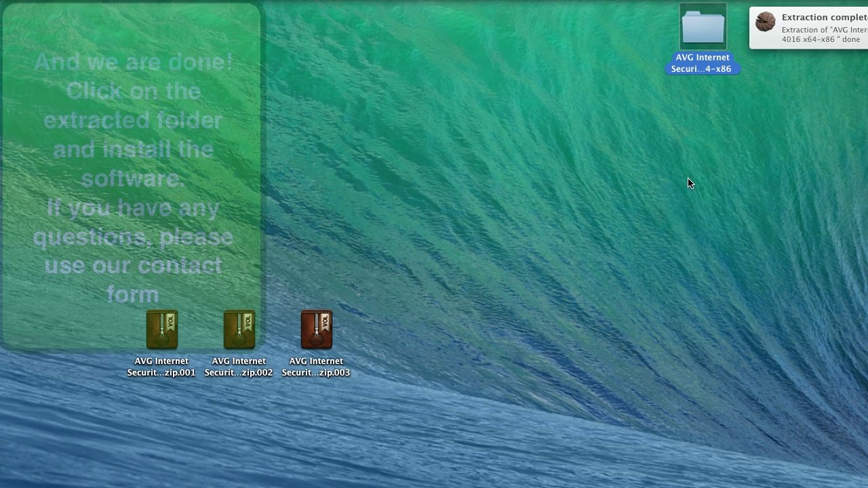Screen dimensions: 868x488
Task: Select the AVG Internet Security zip.001 archive icon
Action: (x=161, y=329)
